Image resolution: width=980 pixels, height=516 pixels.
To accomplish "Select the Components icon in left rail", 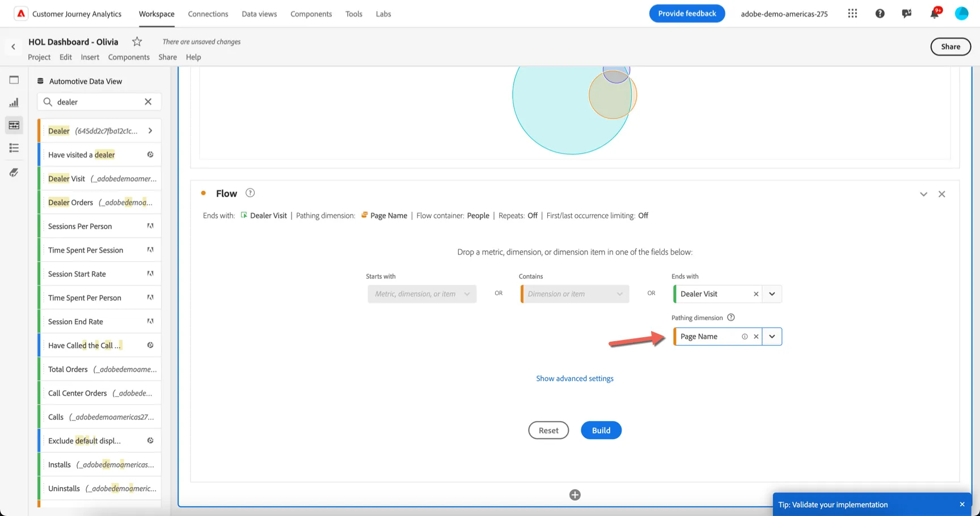I will pos(14,125).
